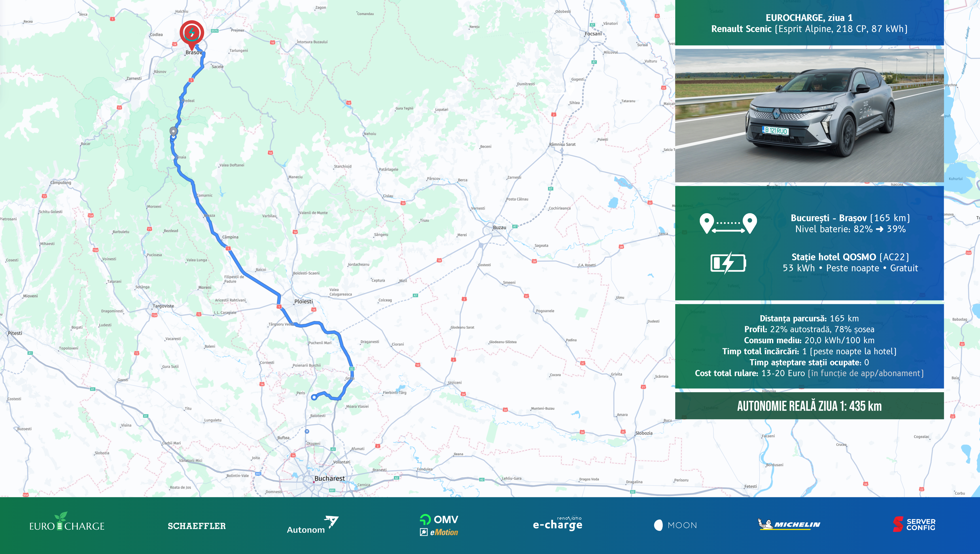Click the Consum mediu 20,0 kWh/100 km line
980x554 pixels.
click(809, 341)
